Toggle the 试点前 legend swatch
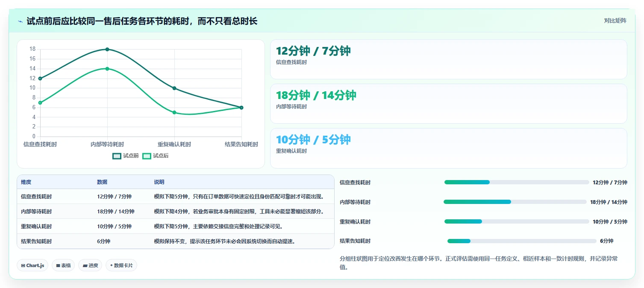644x288 pixels. (117, 156)
